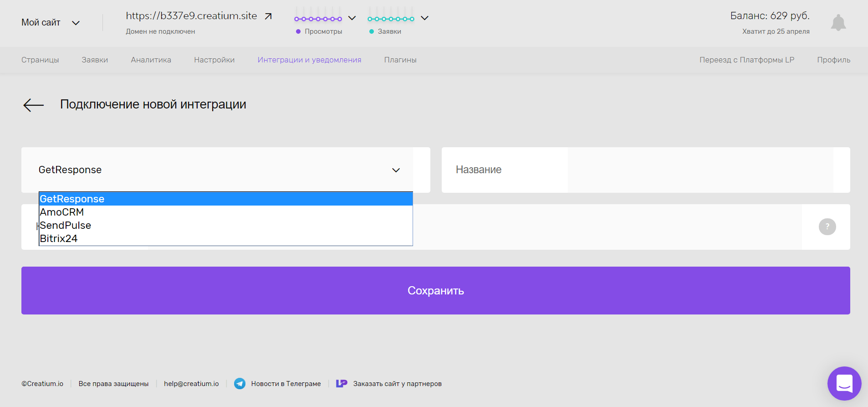Open the b337e9.creatium.site link

191,16
